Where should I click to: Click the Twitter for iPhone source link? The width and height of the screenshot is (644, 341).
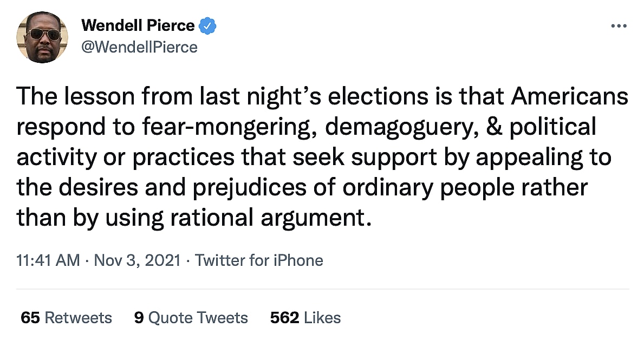tap(259, 260)
